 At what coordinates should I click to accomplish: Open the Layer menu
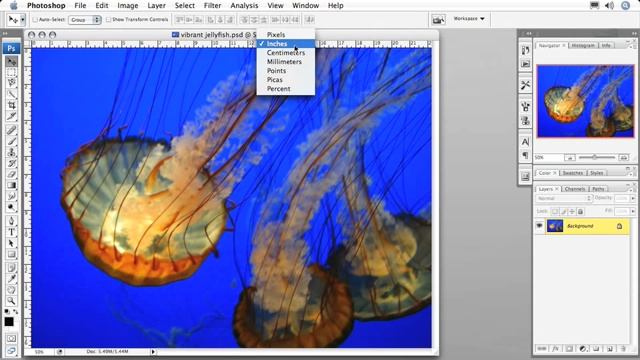(156, 5)
